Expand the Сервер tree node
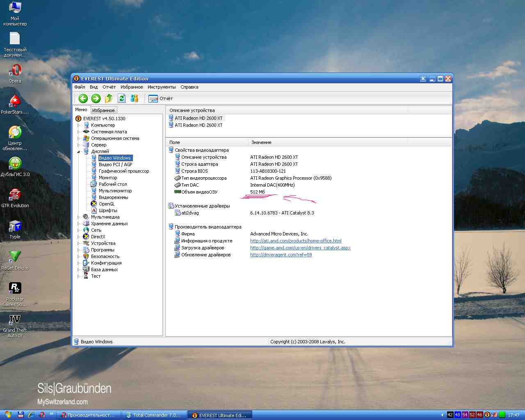This screenshot has height=420, width=525. tap(78, 145)
